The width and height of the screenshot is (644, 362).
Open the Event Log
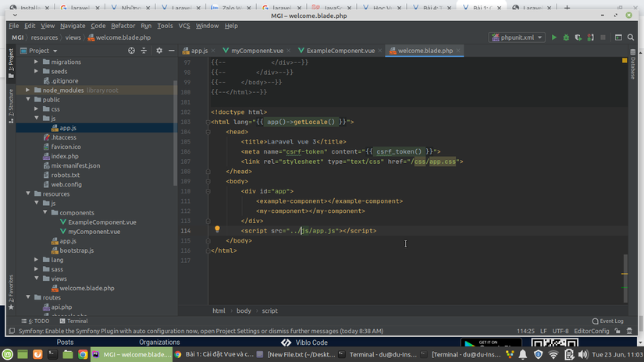click(x=607, y=321)
